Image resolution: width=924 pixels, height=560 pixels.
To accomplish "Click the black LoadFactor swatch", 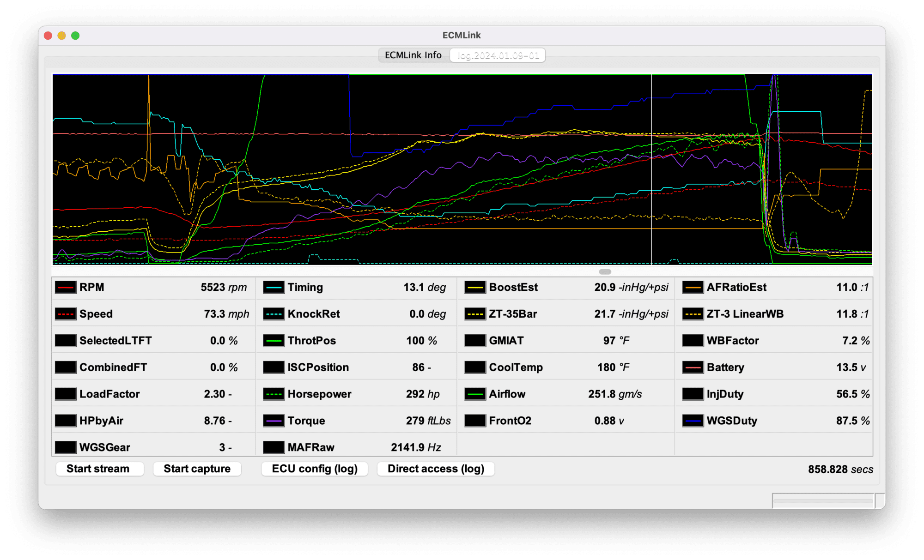I will (x=65, y=394).
